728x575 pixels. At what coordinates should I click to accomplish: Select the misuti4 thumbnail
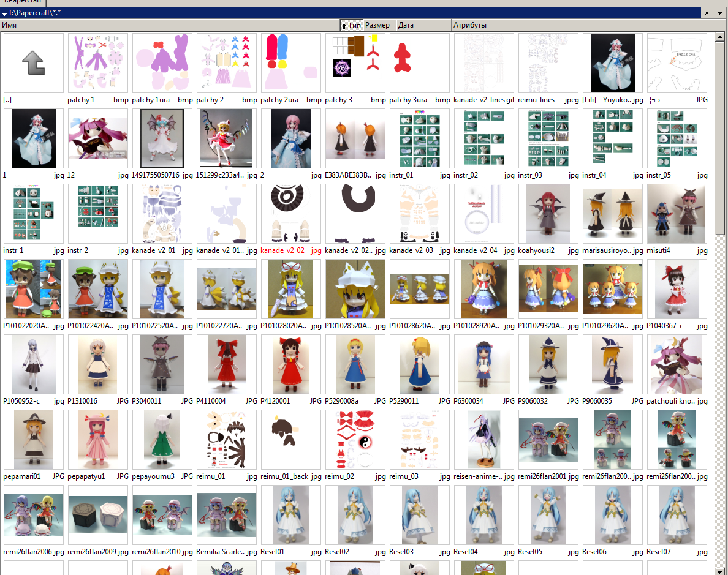(x=677, y=214)
